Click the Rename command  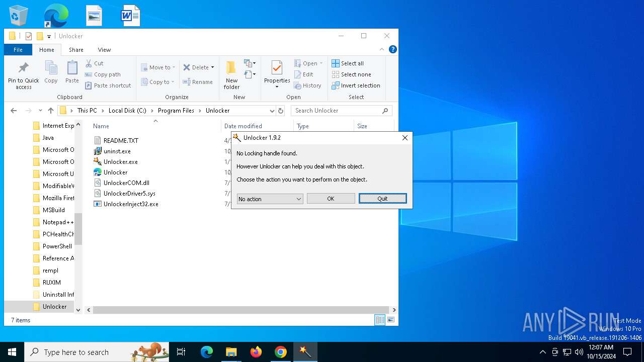(x=197, y=82)
